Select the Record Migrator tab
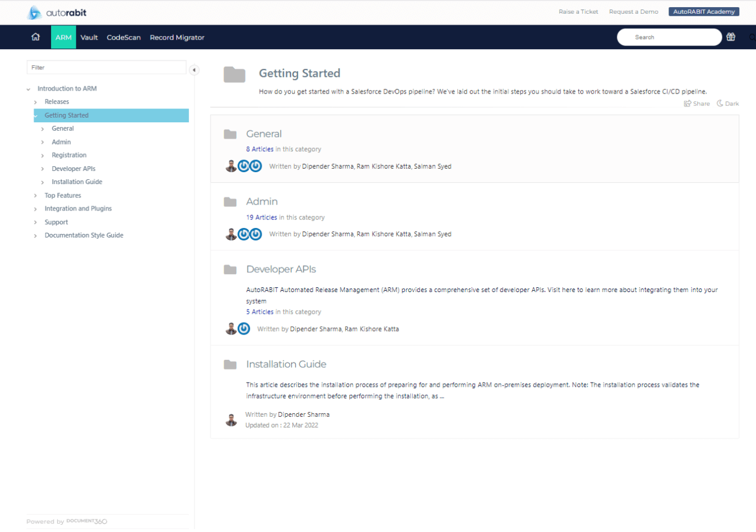The height and width of the screenshot is (532, 756). pyautogui.click(x=177, y=37)
